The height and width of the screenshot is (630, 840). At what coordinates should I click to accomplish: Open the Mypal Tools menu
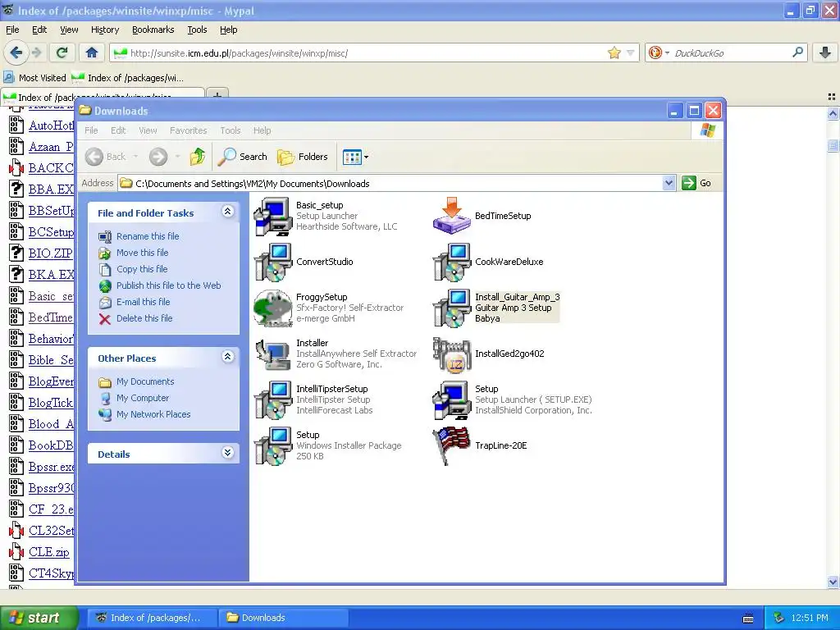pos(197,30)
